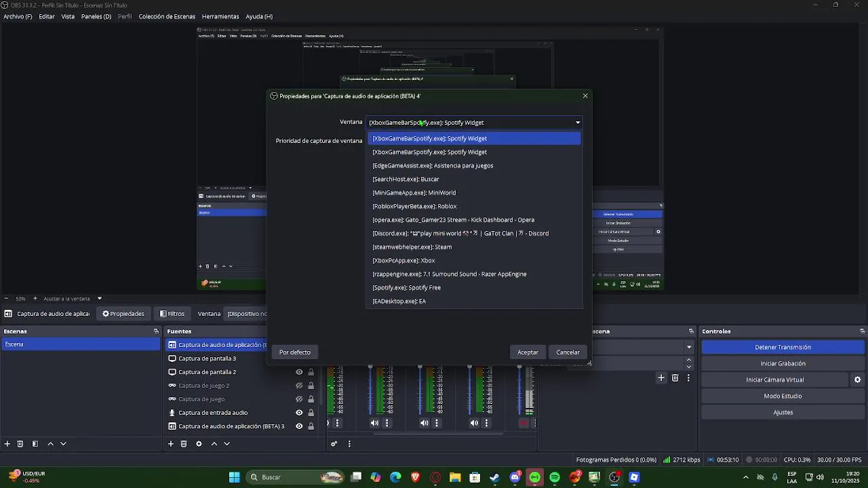
Task: Show Captura de juego source
Action: coord(299,399)
